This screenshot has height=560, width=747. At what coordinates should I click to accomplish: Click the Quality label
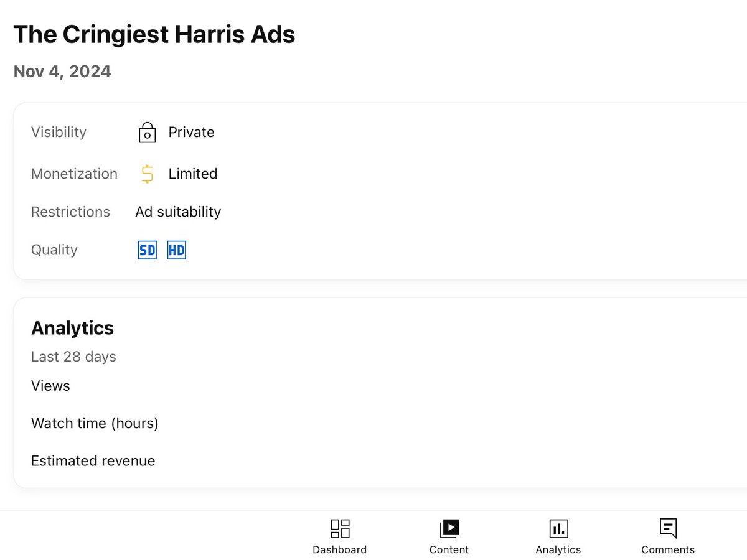pyautogui.click(x=54, y=250)
